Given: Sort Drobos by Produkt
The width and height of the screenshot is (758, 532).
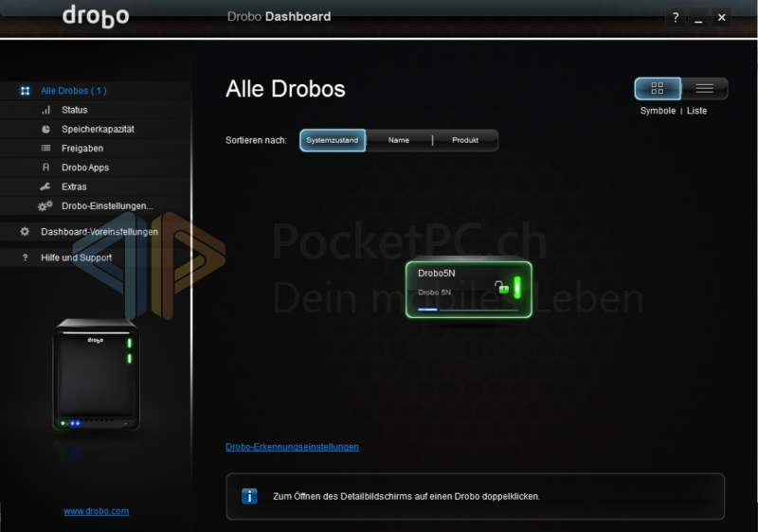Looking at the screenshot, I should 465,140.
